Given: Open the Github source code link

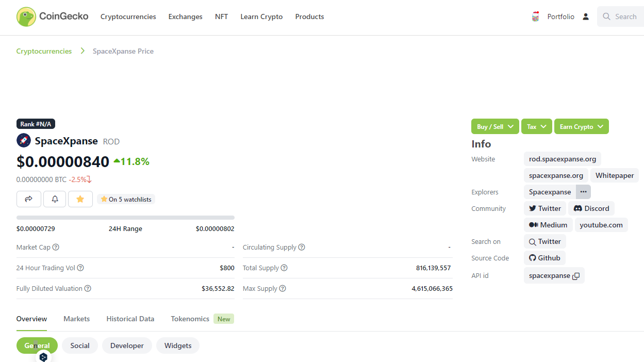Looking at the screenshot, I should pyautogui.click(x=545, y=258).
